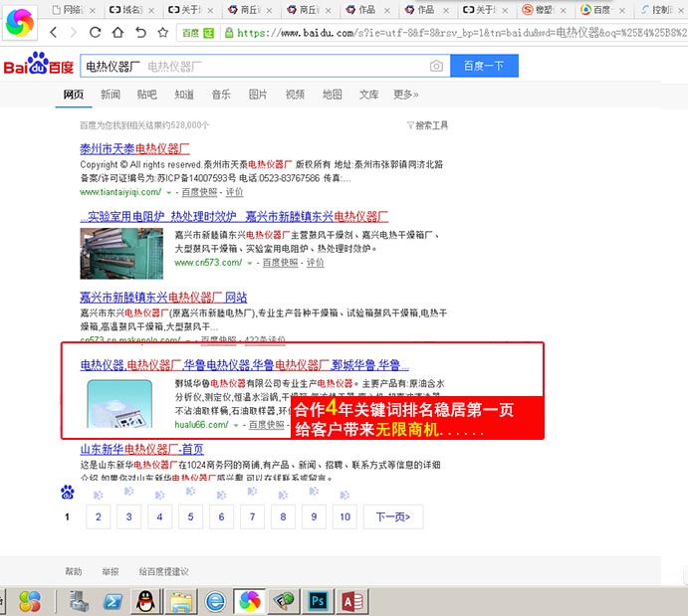Screen dimensions: 688x616
Task: Switch to 地图 map tab
Action: coord(332,95)
